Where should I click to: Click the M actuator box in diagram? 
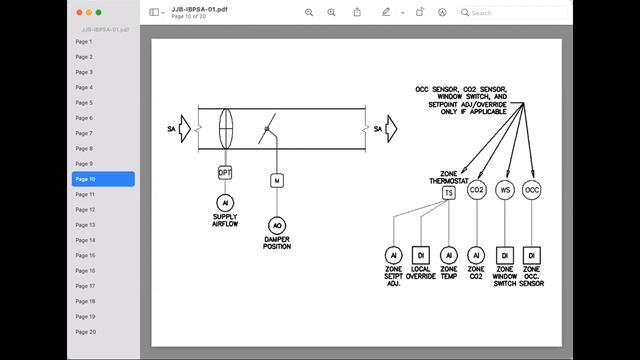click(x=277, y=180)
